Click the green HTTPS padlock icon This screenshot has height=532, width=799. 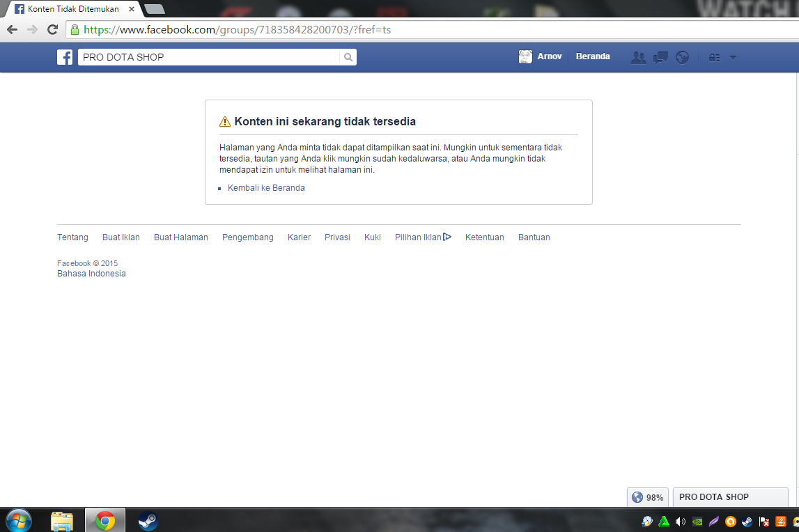pyautogui.click(x=75, y=29)
